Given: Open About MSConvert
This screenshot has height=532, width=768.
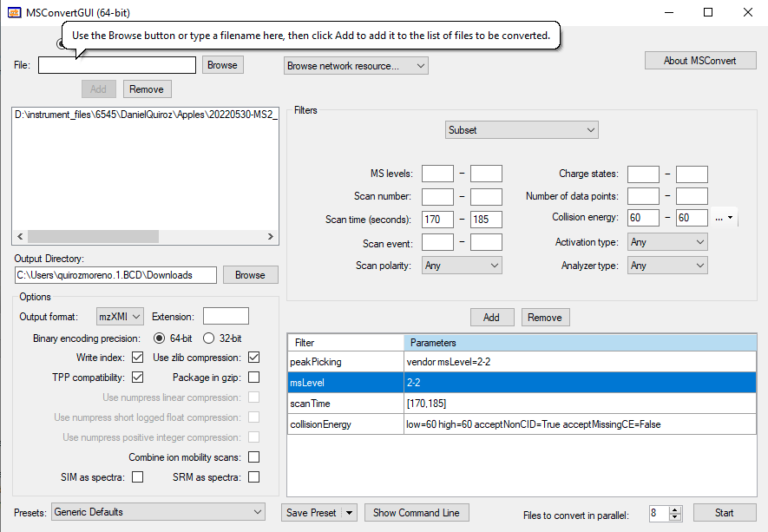Looking at the screenshot, I should (700, 61).
